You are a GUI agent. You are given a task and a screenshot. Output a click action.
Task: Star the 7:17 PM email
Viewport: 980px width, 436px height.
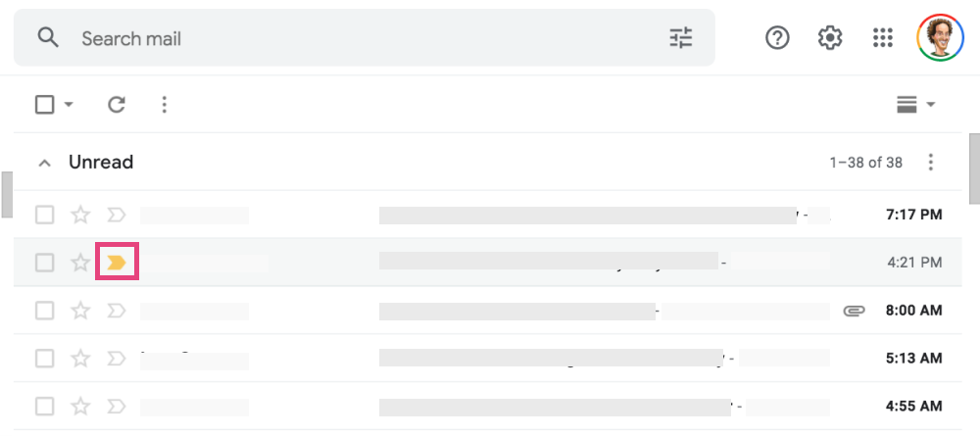click(x=80, y=215)
